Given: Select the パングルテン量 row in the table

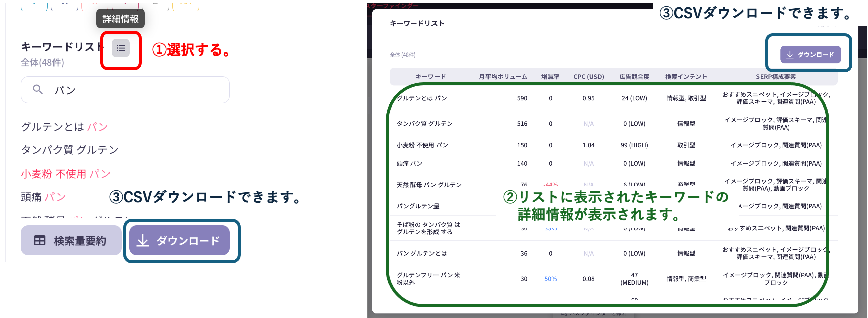Looking at the screenshot, I should pyautogui.click(x=418, y=206).
